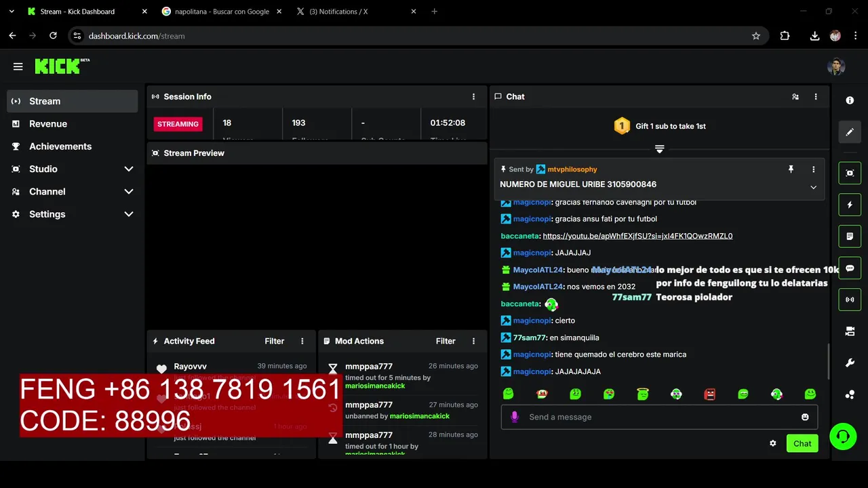This screenshot has width=868, height=488.
Task: Insert the red angry face emote
Action: pyautogui.click(x=710, y=394)
